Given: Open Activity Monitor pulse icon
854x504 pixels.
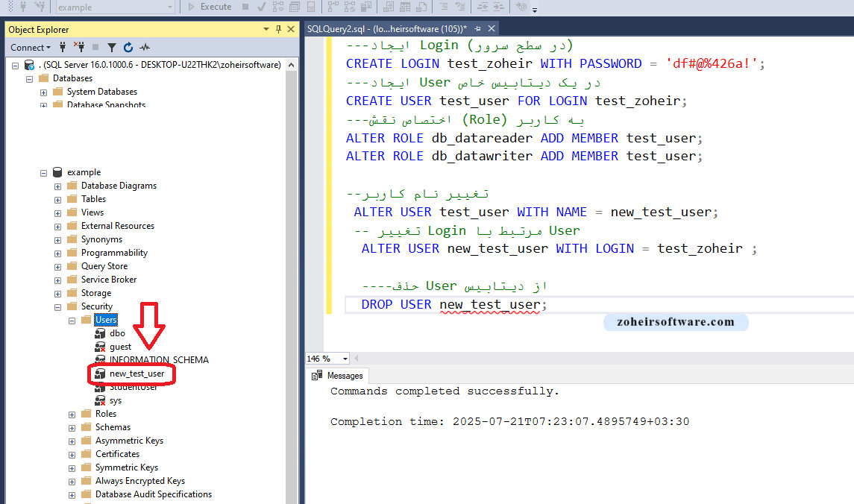Looking at the screenshot, I should (x=145, y=48).
